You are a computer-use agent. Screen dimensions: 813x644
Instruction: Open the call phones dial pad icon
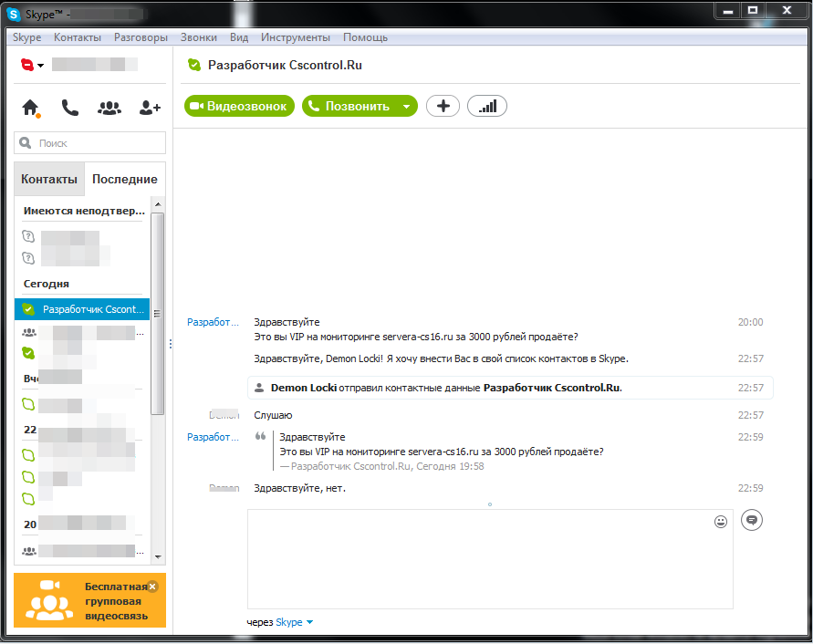[x=70, y=108]
